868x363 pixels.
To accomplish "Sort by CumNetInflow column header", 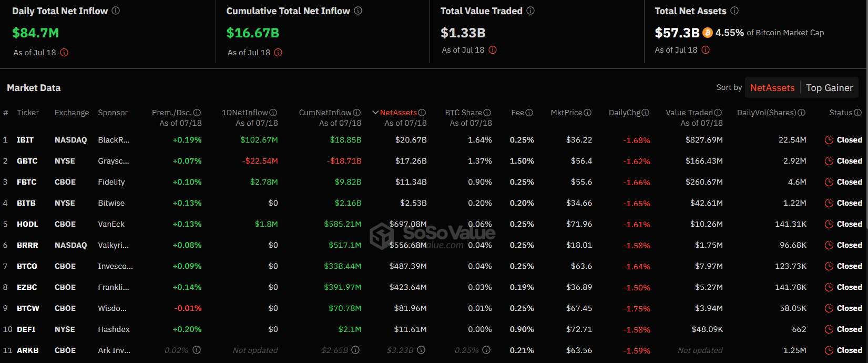I will pyautogui.click(x=325, y=113).
